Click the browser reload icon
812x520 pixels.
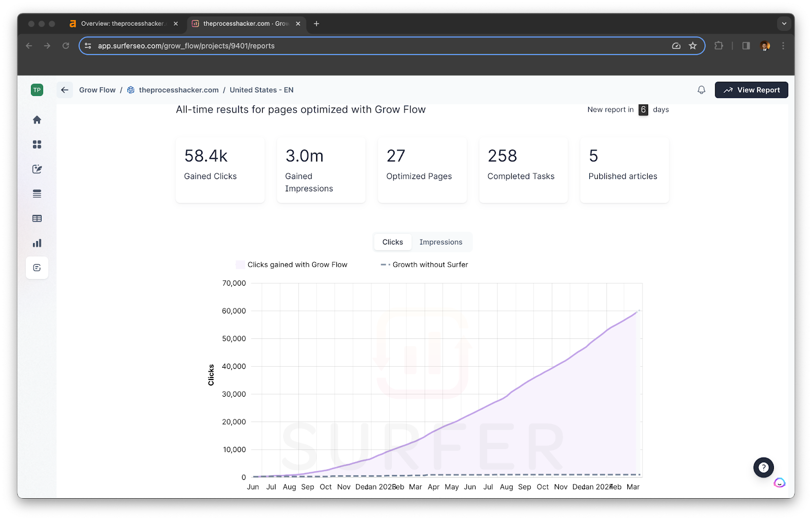[x=65, y=46]
